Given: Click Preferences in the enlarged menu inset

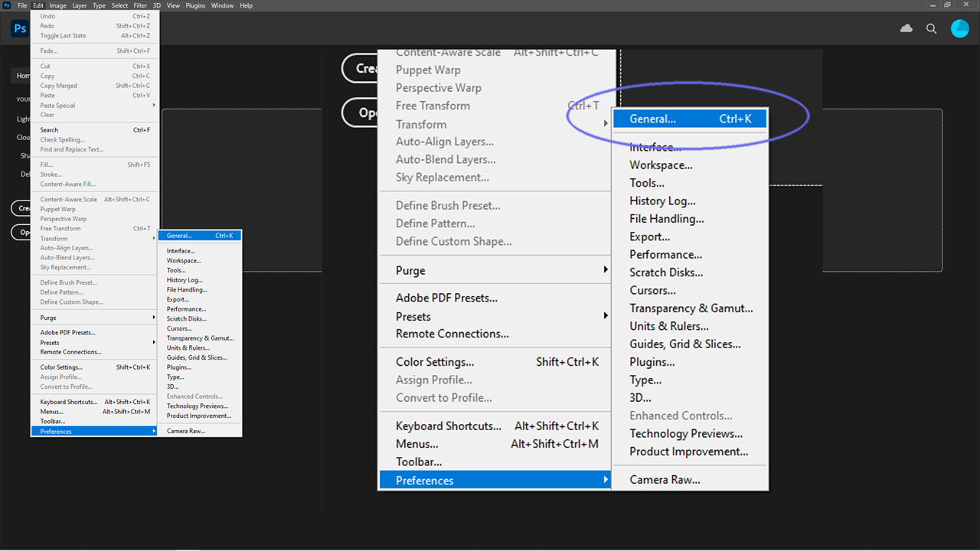Looking at the screenshot, I should (495, 481).
